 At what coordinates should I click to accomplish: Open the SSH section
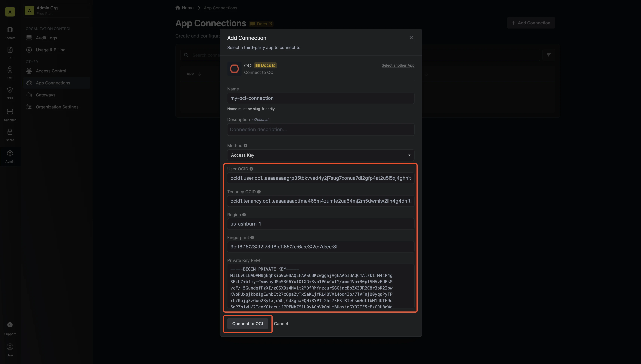click(10, 93)
